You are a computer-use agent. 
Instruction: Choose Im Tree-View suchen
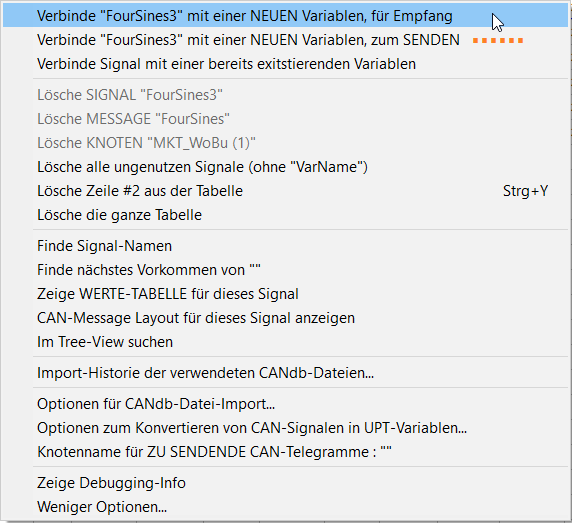tap(286, 342)
